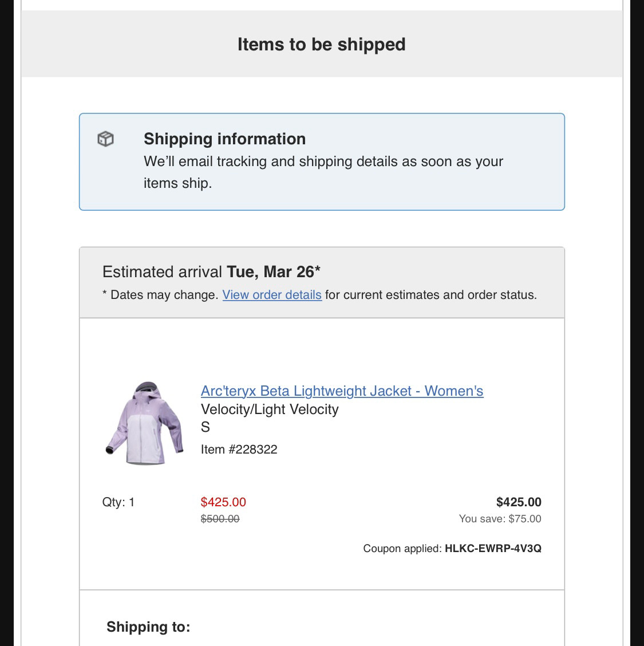Open the Arc'teryx Beta Lightweight Jacket link
The image size is (644, 646).
coord(342,391)
